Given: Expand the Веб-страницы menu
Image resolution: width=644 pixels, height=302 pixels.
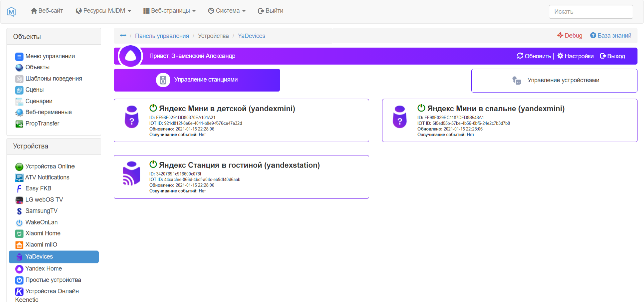Looking at the screenshot, I should tap(169, 10).
